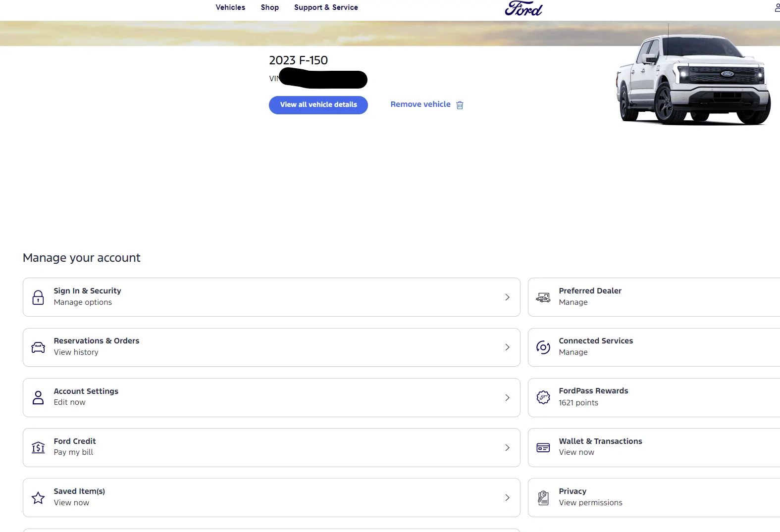Image resolution: width=780 pixels, height=532 pixels.
Task: Click the Wallet & Transactions card icon
Action: point(543,448)
